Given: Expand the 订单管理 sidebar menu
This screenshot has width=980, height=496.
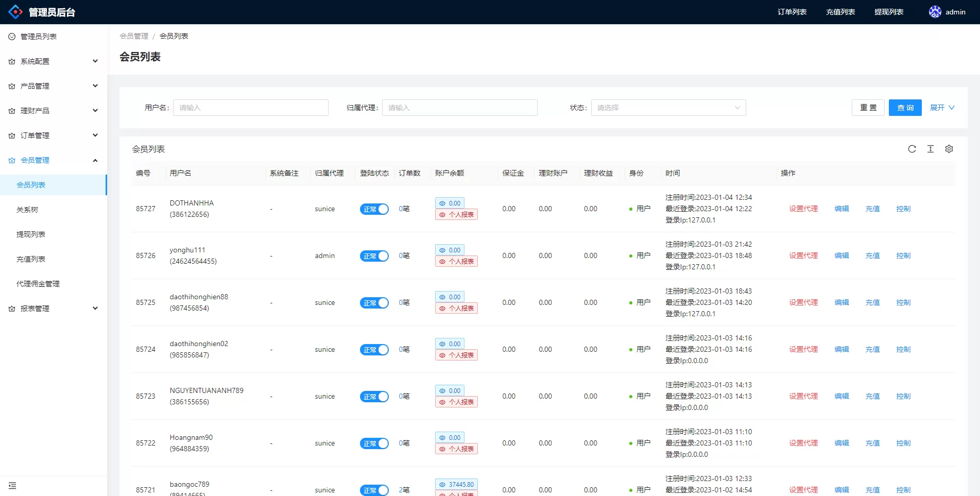Looking at the screenshot, I should [54, 135].
